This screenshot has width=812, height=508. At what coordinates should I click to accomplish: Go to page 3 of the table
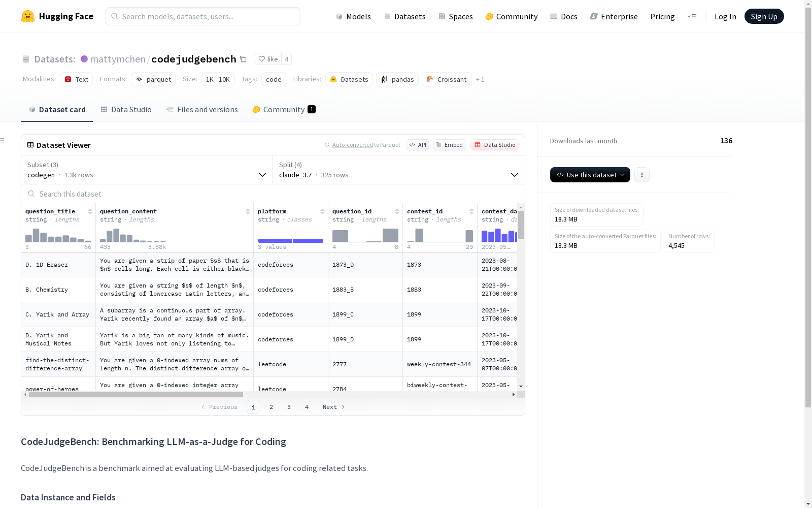click(x=289, y=407)
